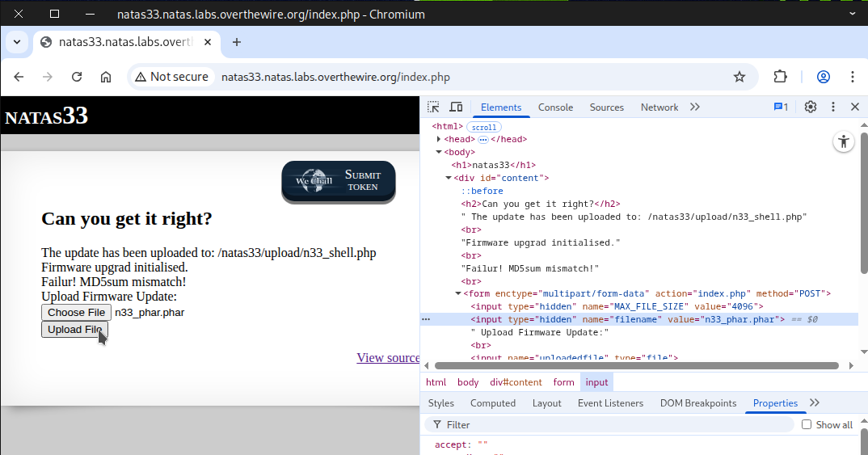Toggle the device toolbar icon

coord(456,107)
